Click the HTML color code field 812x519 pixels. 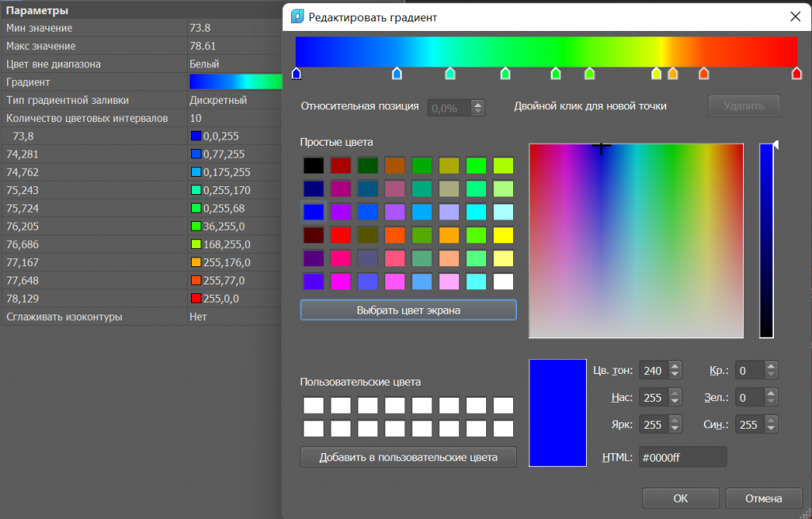coord(682,457)
